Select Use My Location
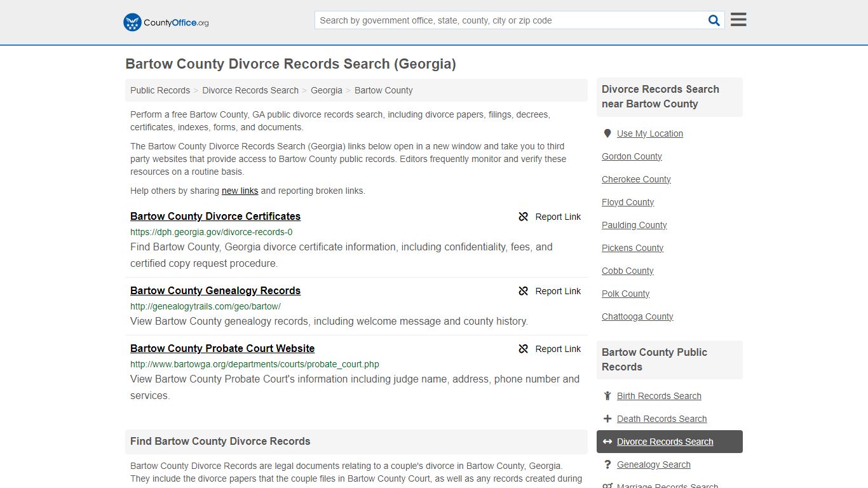This screenshot has height=488, width=868. tap(650, 133)
